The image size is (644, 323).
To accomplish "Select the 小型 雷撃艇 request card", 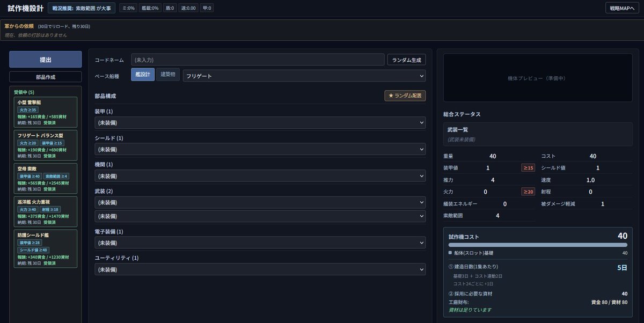I will tap(46, 112).
